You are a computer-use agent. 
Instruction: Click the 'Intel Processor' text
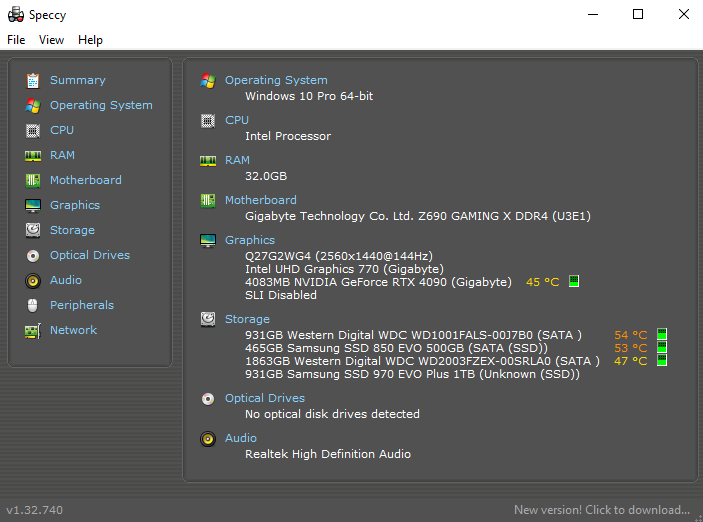pos(288,136)
